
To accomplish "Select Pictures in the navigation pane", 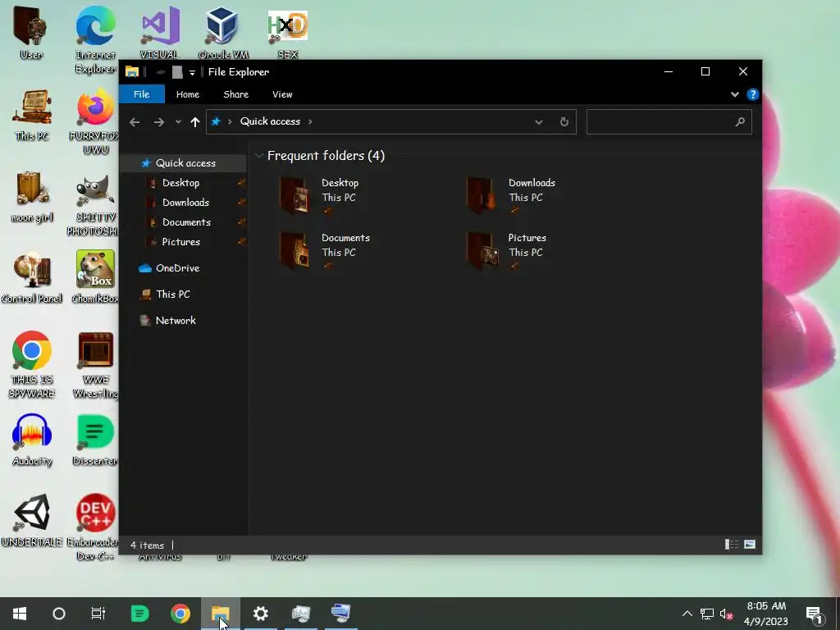I will click(180, 242).
